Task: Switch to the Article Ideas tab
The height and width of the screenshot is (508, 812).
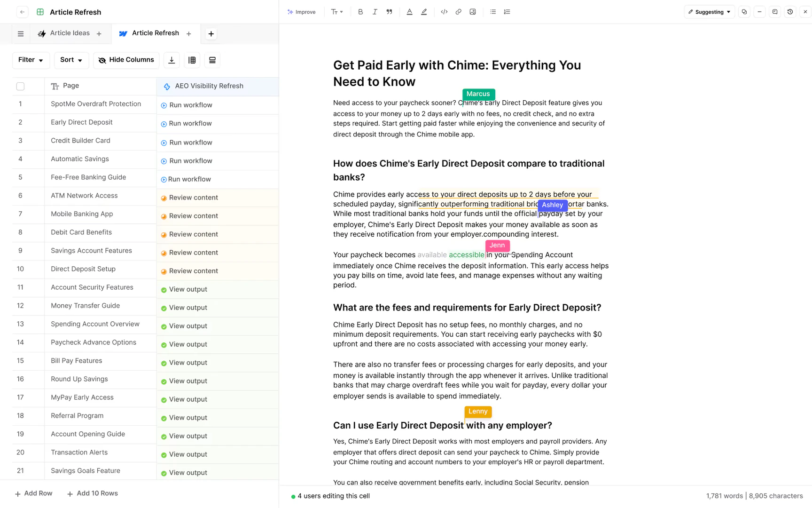Action: click(x=70, y=33)
